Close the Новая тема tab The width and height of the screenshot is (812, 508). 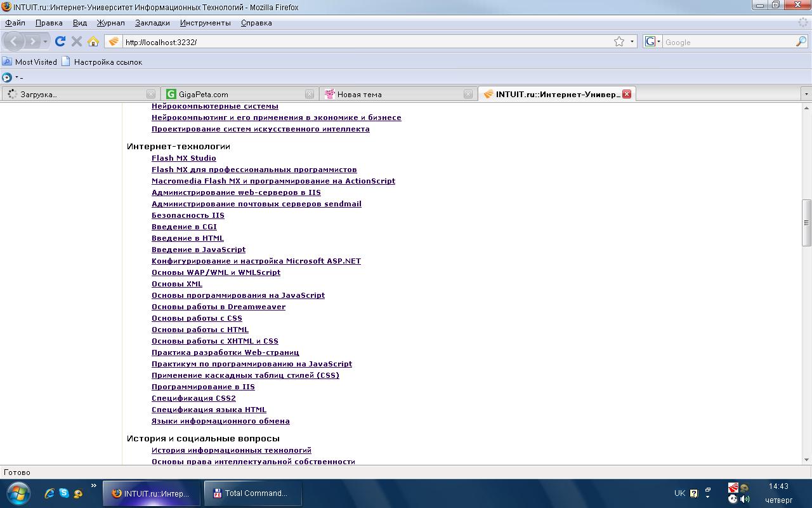click(468, 94)
